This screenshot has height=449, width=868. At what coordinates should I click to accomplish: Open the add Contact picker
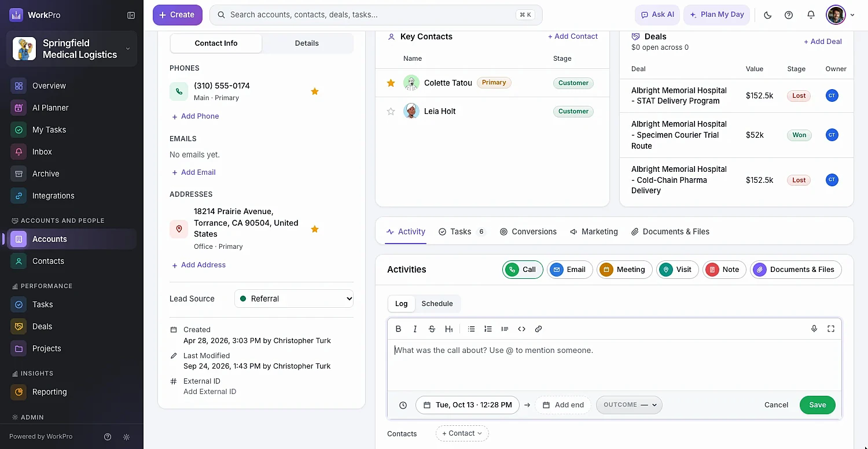[462, 433]
